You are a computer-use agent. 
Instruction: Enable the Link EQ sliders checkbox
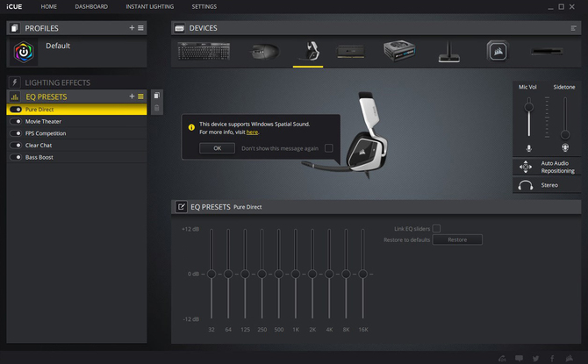[436, 228]
